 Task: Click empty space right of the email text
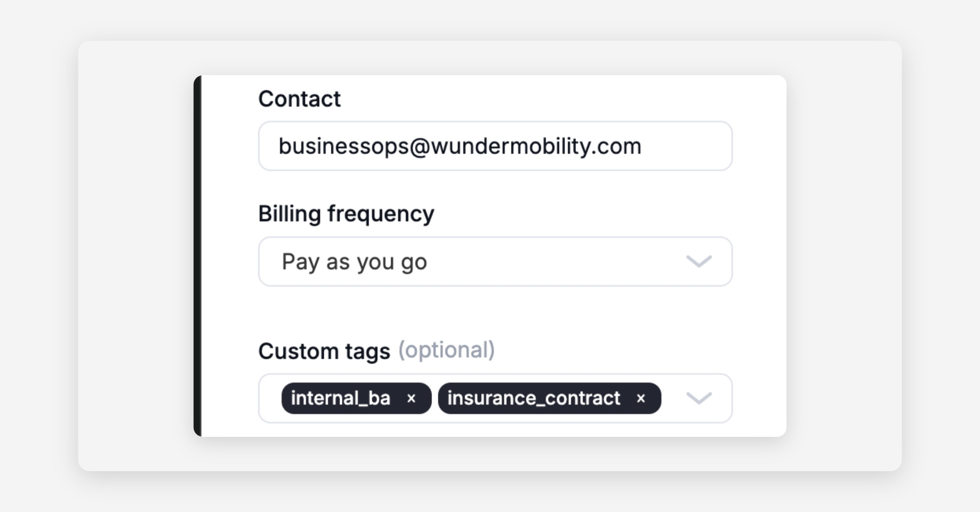click(686, 146)
